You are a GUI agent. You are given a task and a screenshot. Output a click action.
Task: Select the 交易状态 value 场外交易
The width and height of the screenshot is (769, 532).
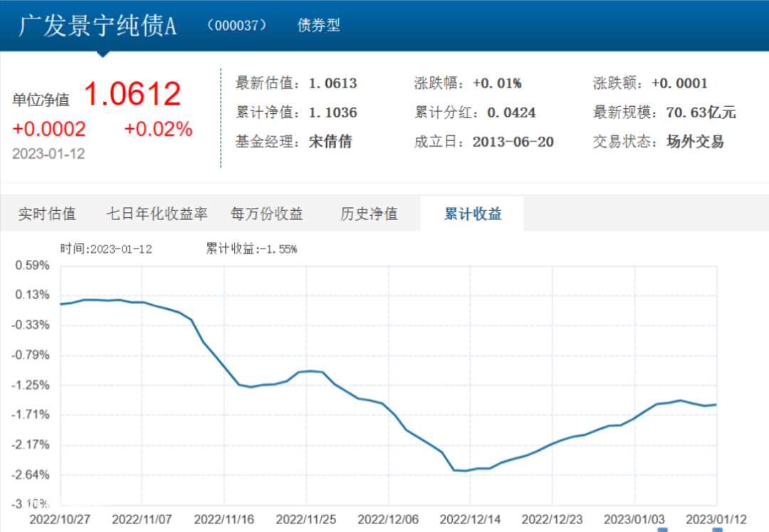[x=695, y=142]
